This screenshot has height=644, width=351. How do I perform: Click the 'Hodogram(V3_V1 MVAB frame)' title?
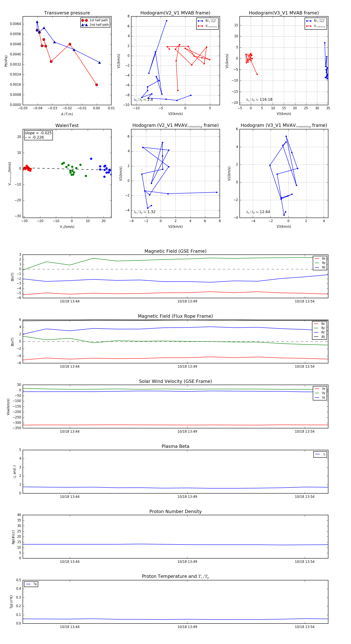(284, 13)
